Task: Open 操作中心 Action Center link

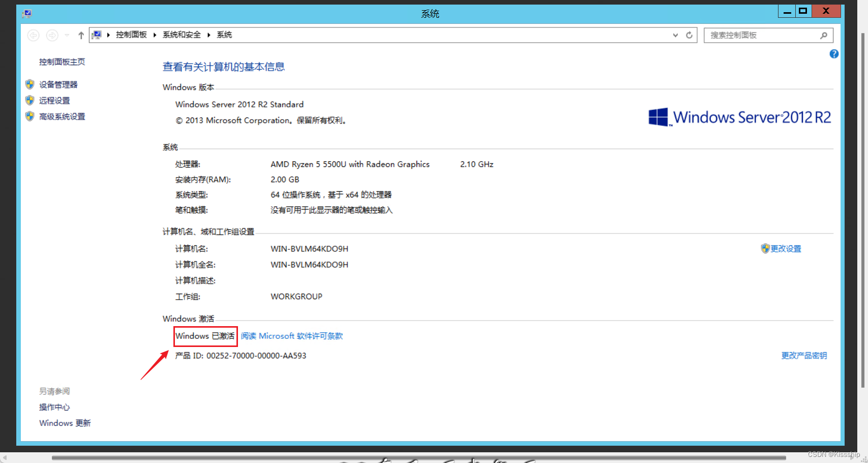Action: pyautogui.click(x=54, y=407)
